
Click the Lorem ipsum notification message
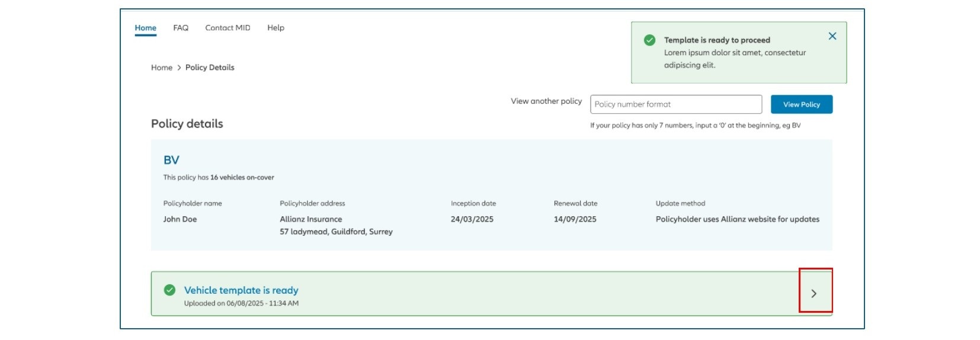coord(735,59)
